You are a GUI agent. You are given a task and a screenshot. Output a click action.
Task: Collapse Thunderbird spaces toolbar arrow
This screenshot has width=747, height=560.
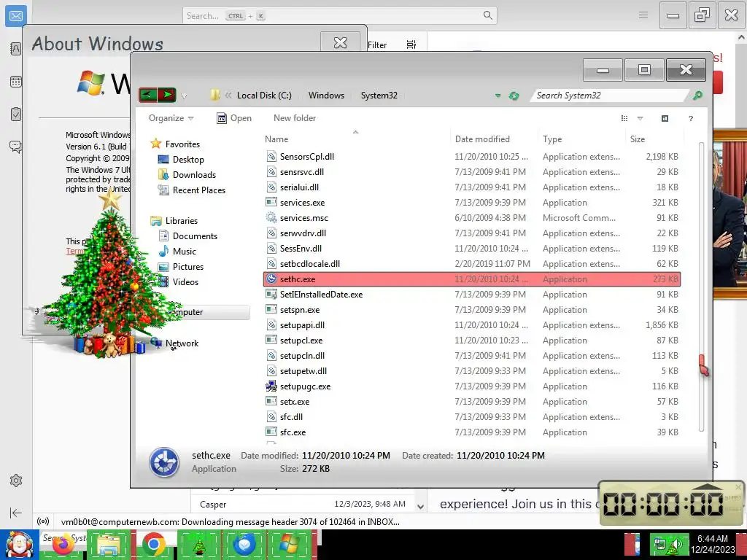tap(16, 513)
